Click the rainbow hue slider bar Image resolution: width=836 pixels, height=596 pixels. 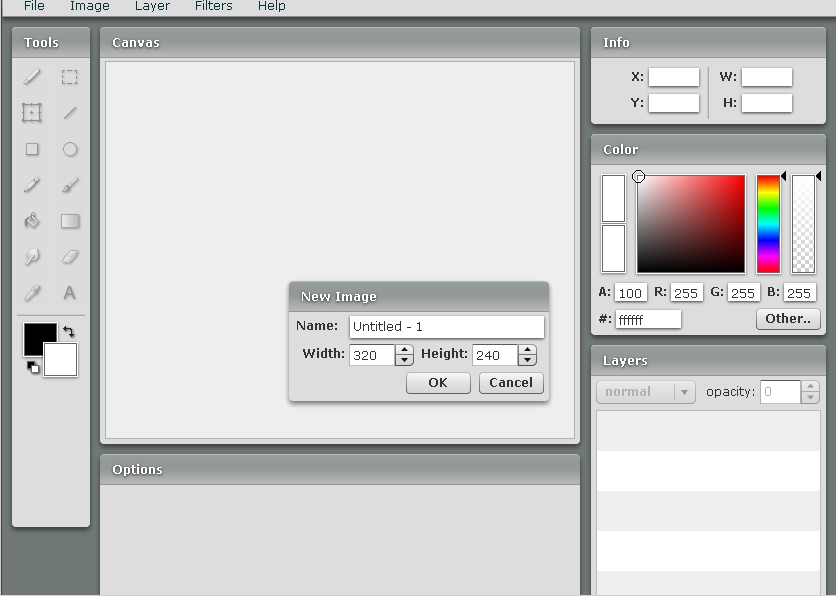point(768,224)
